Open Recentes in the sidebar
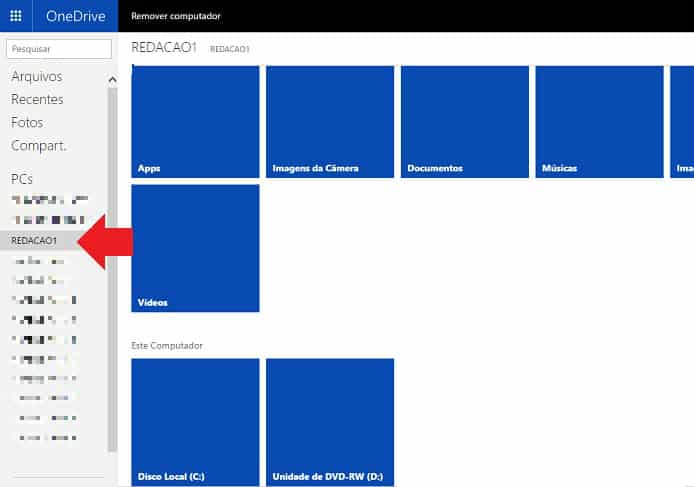 37,99
